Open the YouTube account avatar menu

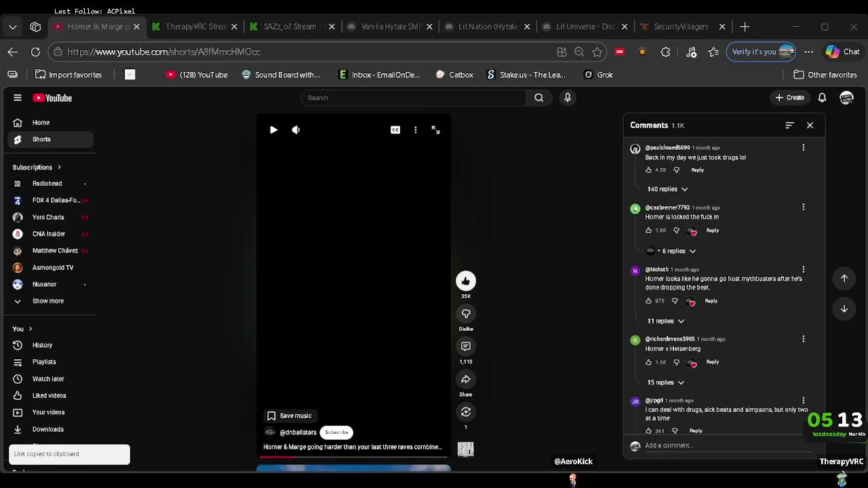[x=846, y=98]
